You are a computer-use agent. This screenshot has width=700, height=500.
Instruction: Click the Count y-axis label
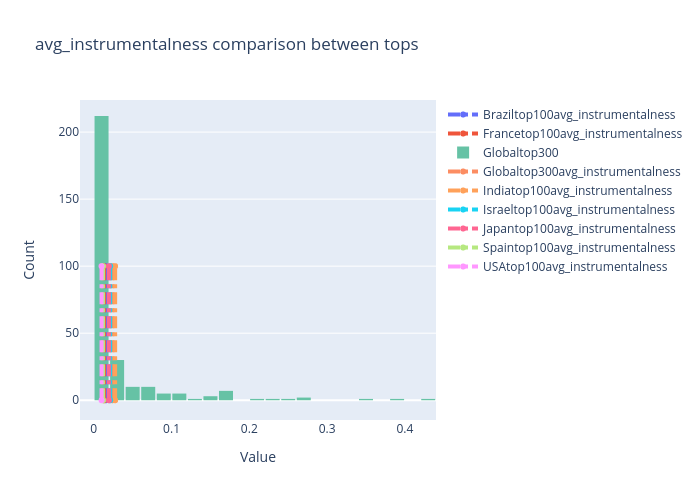[x=29, y=258]
